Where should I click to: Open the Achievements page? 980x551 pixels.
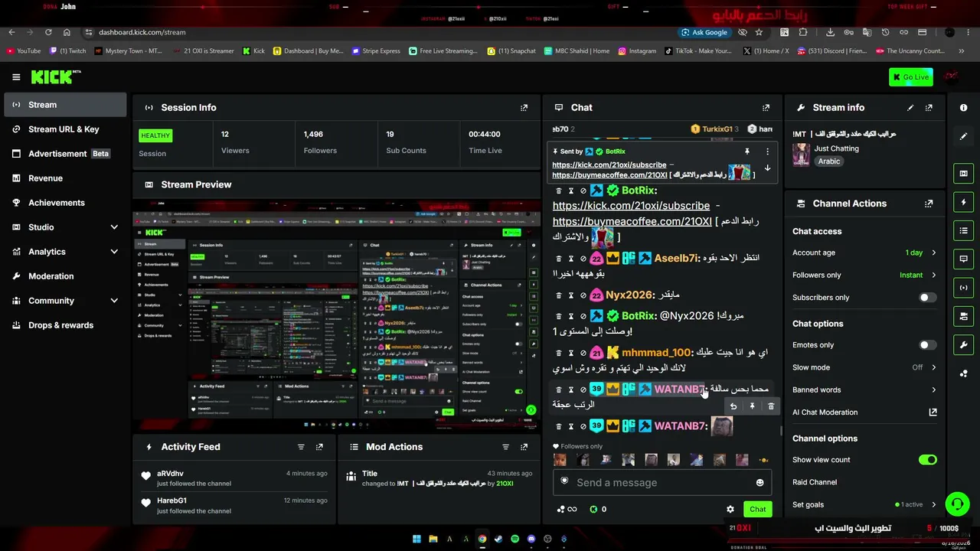[65, 203]
